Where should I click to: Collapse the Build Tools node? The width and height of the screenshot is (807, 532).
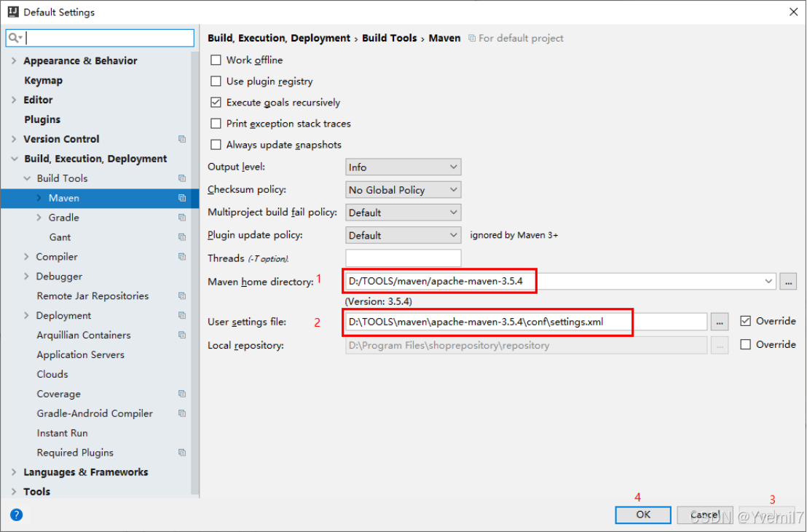tap(27, 178)
